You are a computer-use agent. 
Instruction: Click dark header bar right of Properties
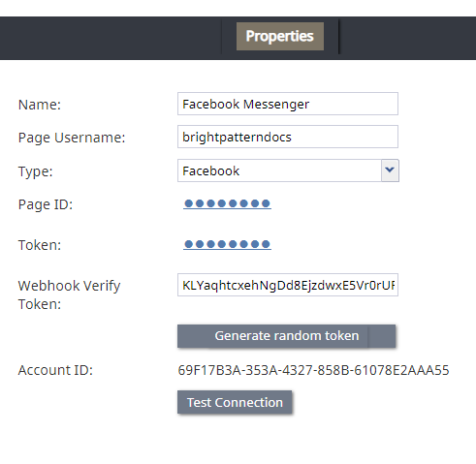coord(408,38)
